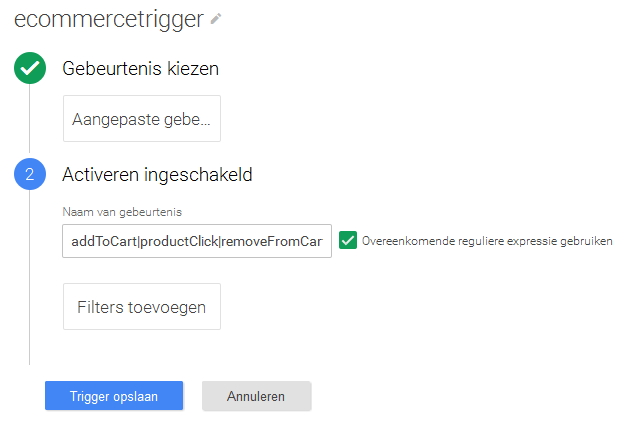Image resolution: width=624 pixels, height=423 pixels.
Task: Place cursor on productClick in the field
Action: [x=179, y=242]
